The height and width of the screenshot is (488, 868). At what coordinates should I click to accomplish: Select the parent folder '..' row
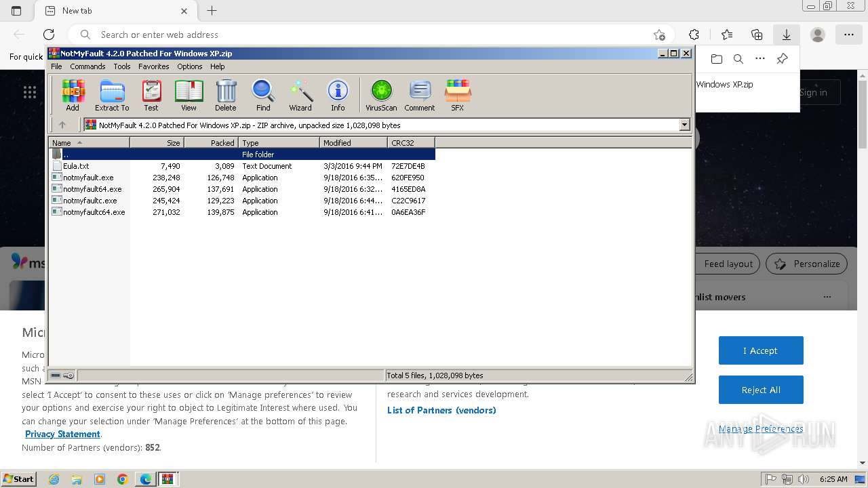242,155
